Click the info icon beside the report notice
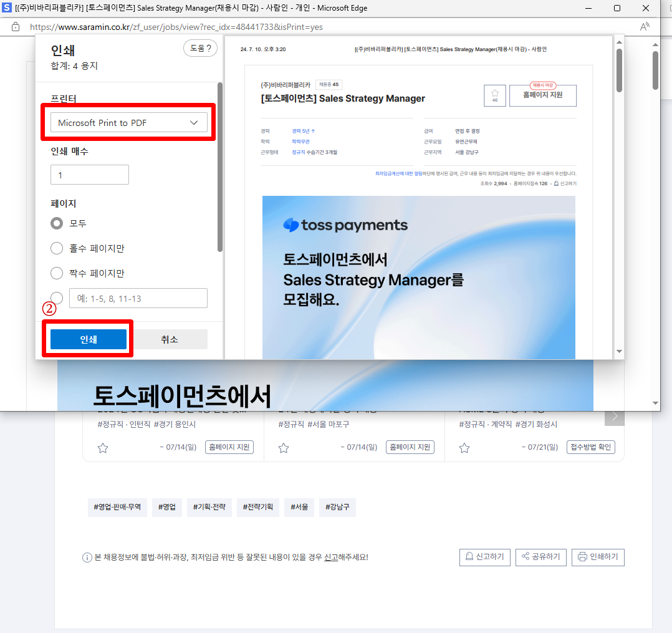 [87, 558]
